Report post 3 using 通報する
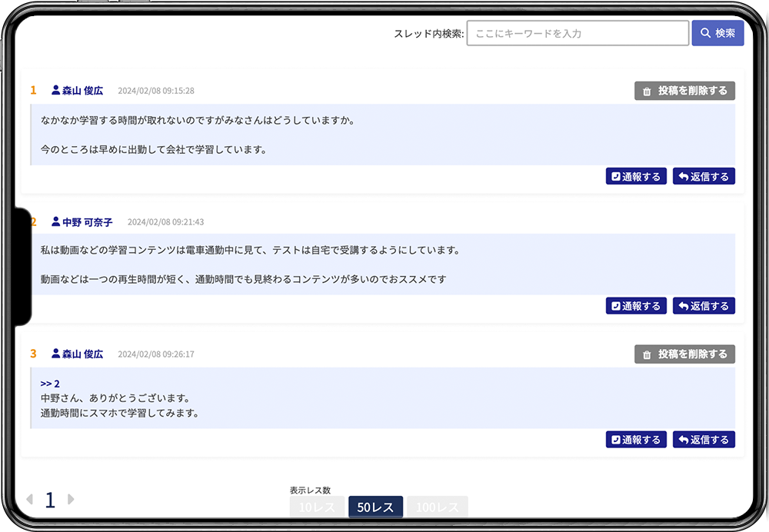 (635, 440)
